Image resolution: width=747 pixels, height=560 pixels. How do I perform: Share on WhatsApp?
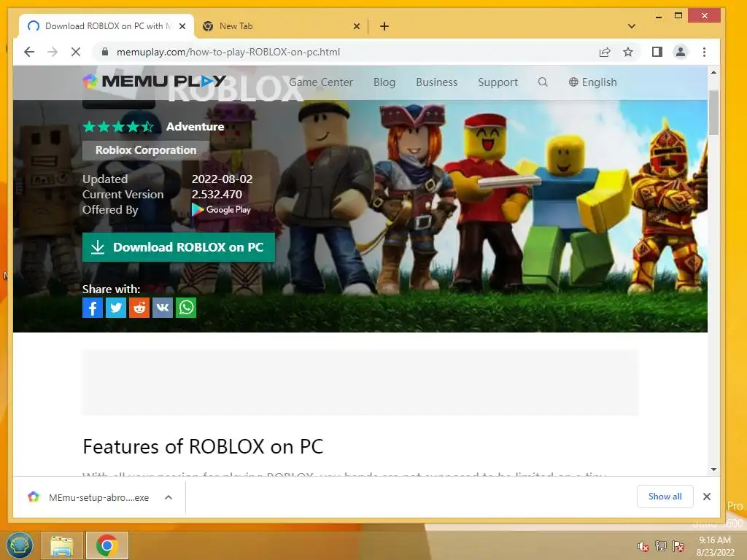pos(186,308)
